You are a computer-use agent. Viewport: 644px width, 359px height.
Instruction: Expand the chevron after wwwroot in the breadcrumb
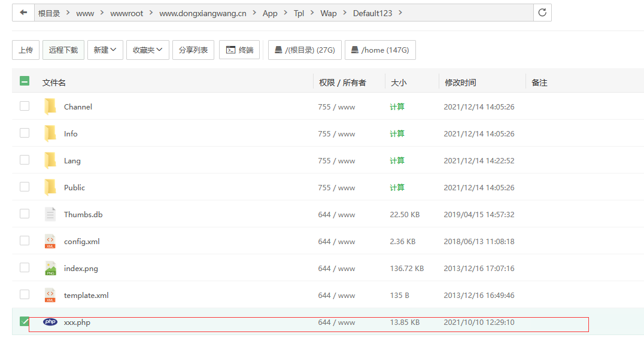click(151, 13)
